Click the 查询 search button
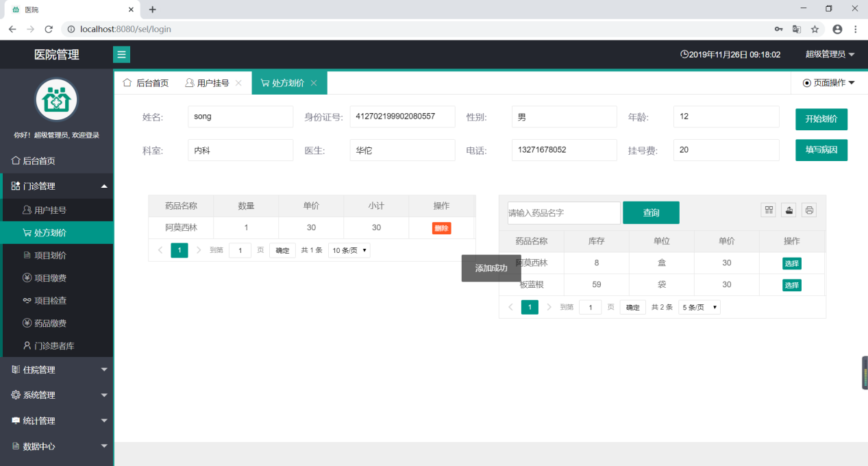This screenshot has width=868, height=466. point(651,212)
